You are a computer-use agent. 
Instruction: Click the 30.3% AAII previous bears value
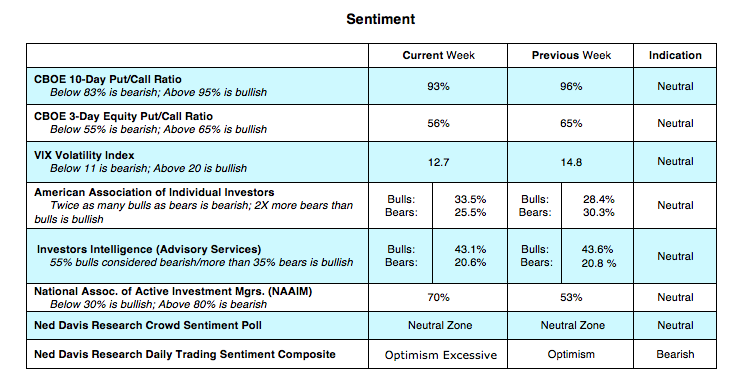tap(598, 212)
